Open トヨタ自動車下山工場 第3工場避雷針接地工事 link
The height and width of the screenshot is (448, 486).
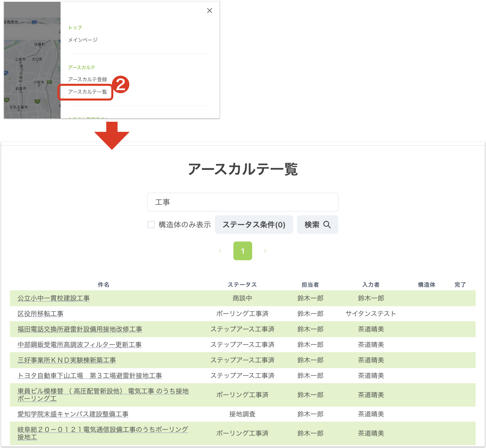click(90, 376)
